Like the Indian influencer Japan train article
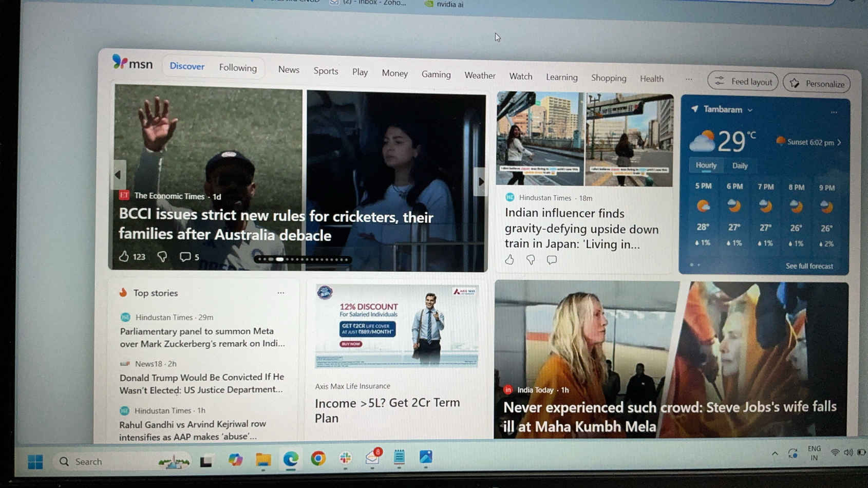 (509, 259)
